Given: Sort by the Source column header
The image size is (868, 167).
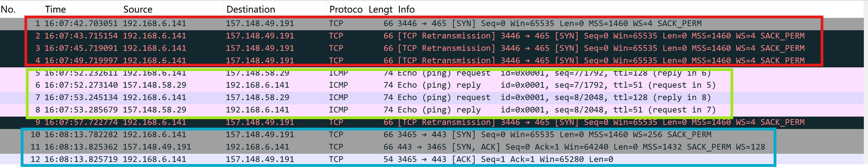Looking at the screenshot, I should (x=138, y=9).
